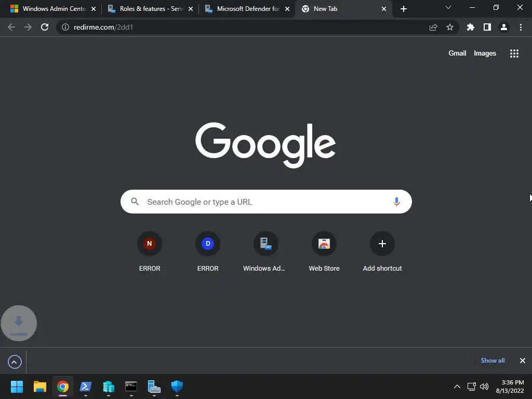The width and height of the screenshot is (532, 399).
Task: Close the Microsoft Defender tab
Action: pyautogui.click(x=287, y=9)
